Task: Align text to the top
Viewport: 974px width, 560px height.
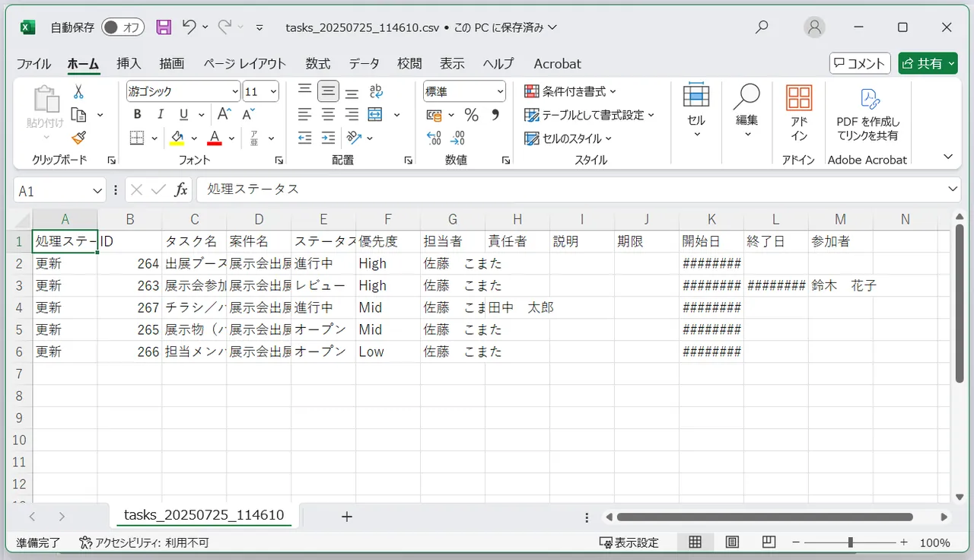Action: 304,91
